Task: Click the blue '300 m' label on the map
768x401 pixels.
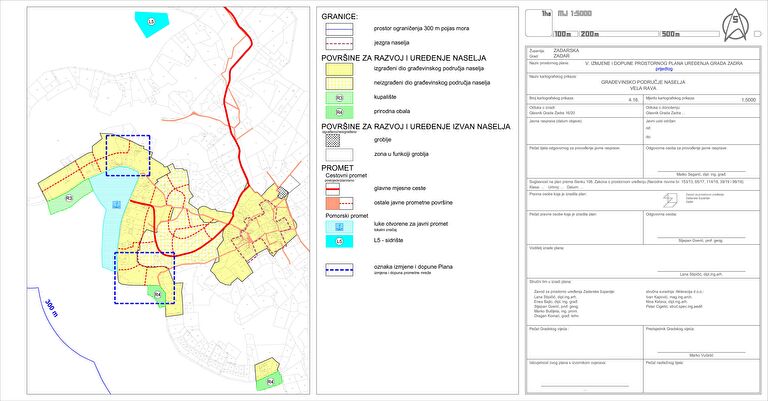Action: (x=51, y=307)
